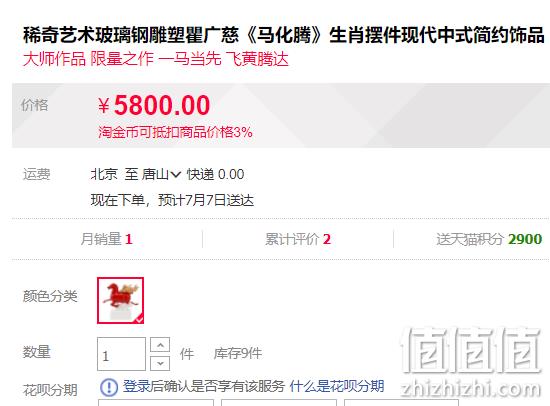Click 月销量 1 sales figure
Viewport: 550px width, 406px height.
107,239
